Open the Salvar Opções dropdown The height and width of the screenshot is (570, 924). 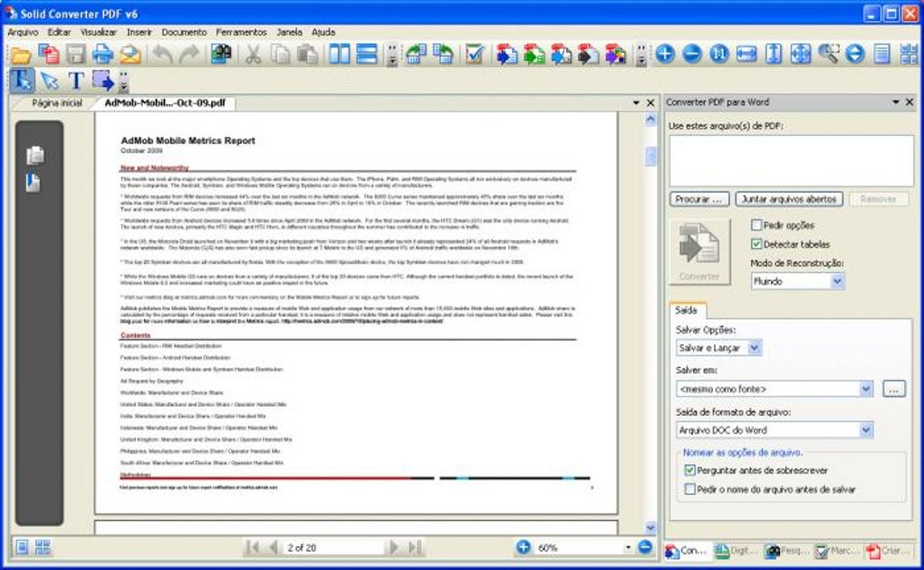(x=755, y=348)
